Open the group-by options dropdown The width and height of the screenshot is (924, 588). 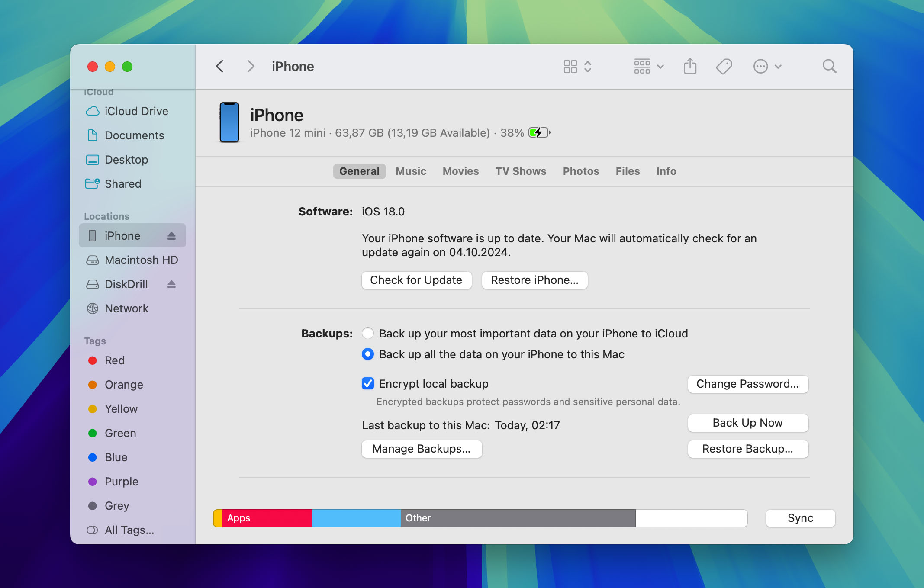click(649, 67)
